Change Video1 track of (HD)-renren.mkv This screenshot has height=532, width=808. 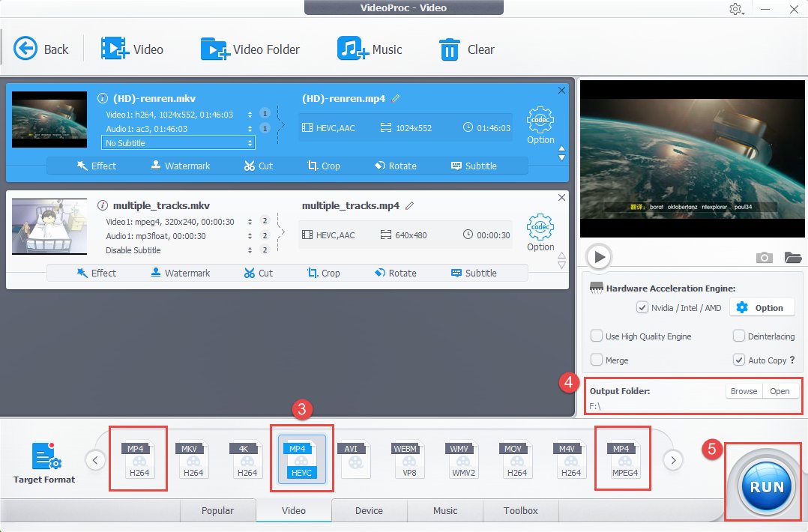(250, 115)
